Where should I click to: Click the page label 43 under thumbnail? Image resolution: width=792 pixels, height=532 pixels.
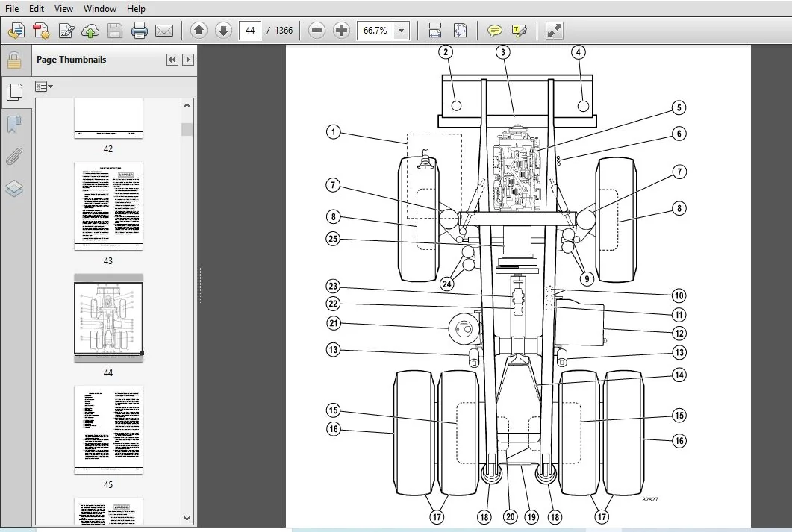(108, 261)
